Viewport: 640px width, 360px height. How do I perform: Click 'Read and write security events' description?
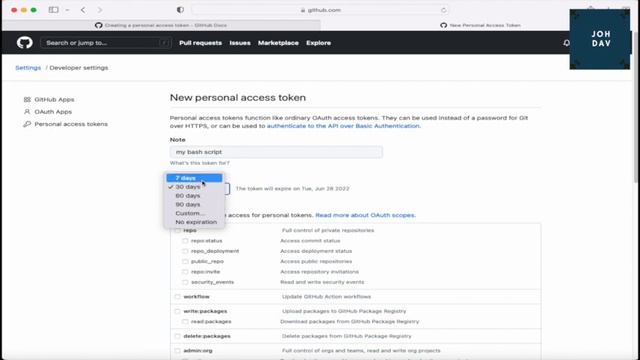coord(322,282)
